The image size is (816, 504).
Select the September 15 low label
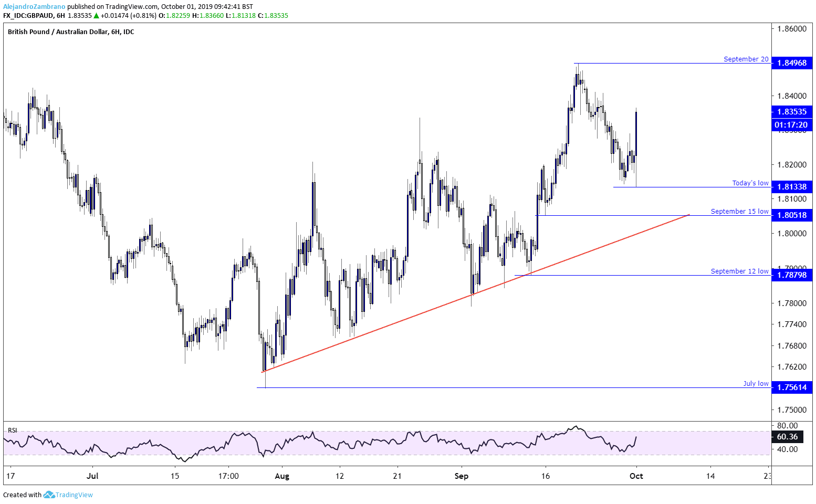[x=739, y=212]
